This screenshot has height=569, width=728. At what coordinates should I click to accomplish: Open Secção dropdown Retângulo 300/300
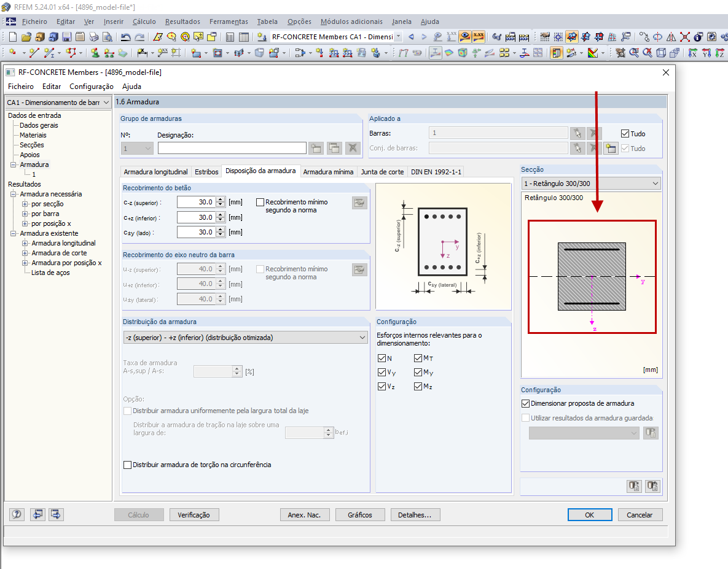tap(591, 184)
